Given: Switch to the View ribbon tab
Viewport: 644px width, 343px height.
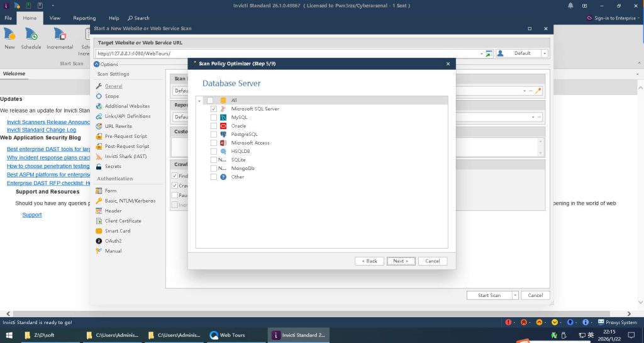Looking at the screenshot, I should [55, 18].
